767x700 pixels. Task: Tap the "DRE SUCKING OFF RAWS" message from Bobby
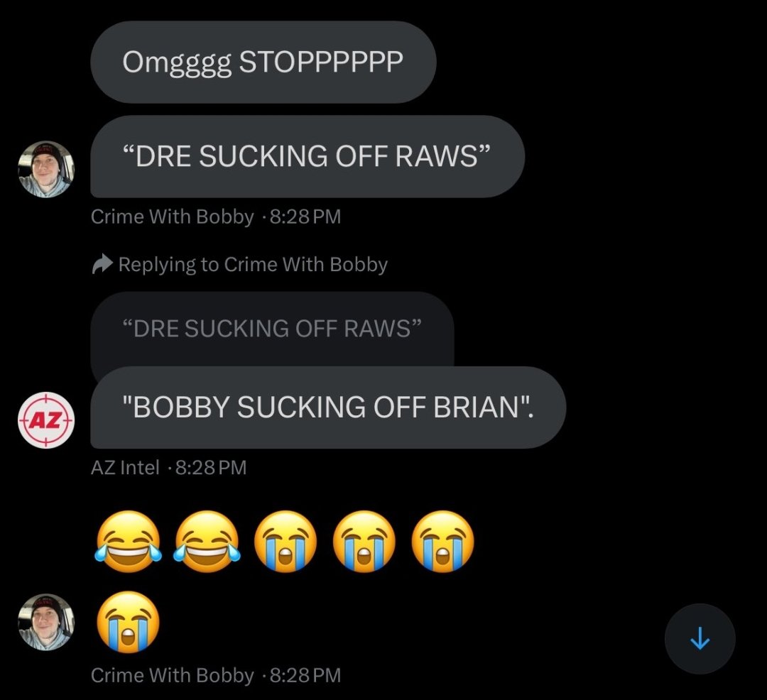[x=308, y=156]
